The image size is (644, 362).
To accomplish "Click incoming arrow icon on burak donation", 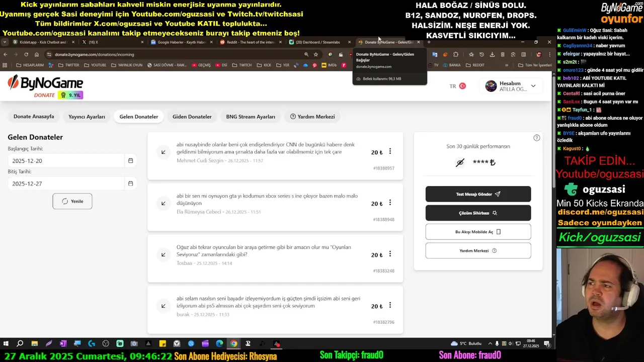I will 164,306.
